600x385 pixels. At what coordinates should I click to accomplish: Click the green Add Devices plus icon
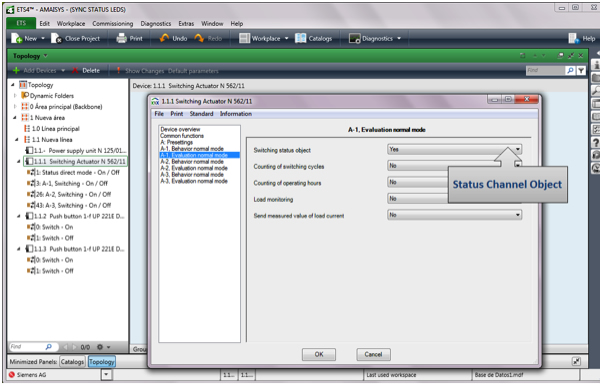[x=16, y=70]
